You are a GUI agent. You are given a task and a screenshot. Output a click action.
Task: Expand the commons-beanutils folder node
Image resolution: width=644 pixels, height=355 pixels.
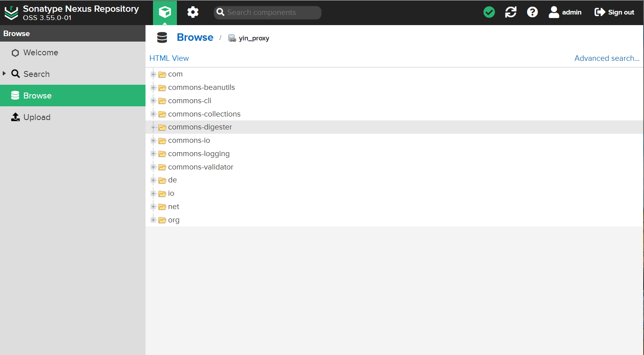(153, 87)
